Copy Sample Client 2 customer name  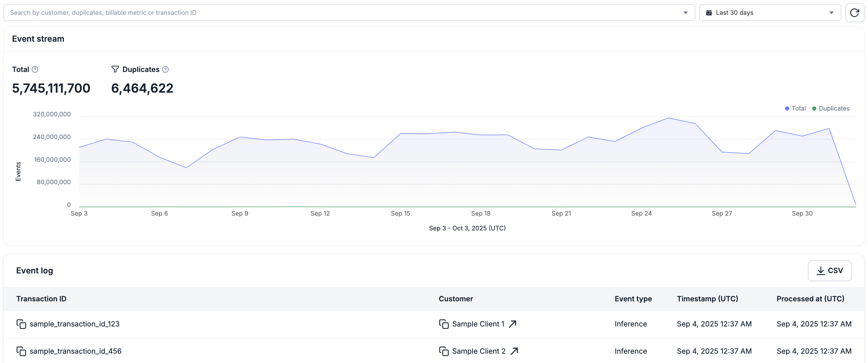click(x=444, y=351)
